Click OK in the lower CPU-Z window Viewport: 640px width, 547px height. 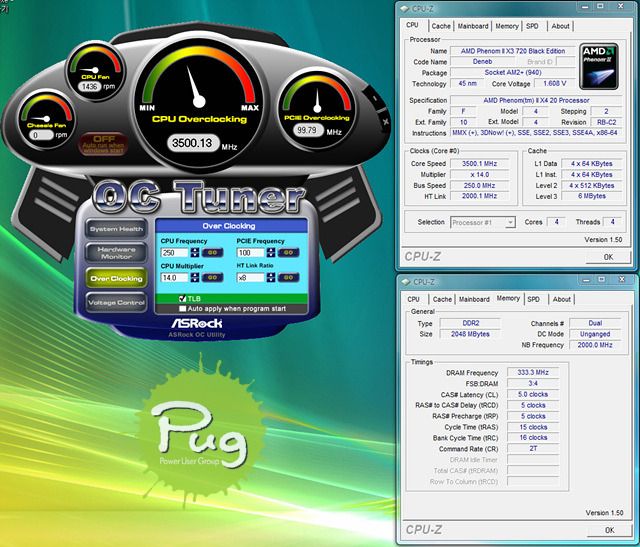click(609, 530)
